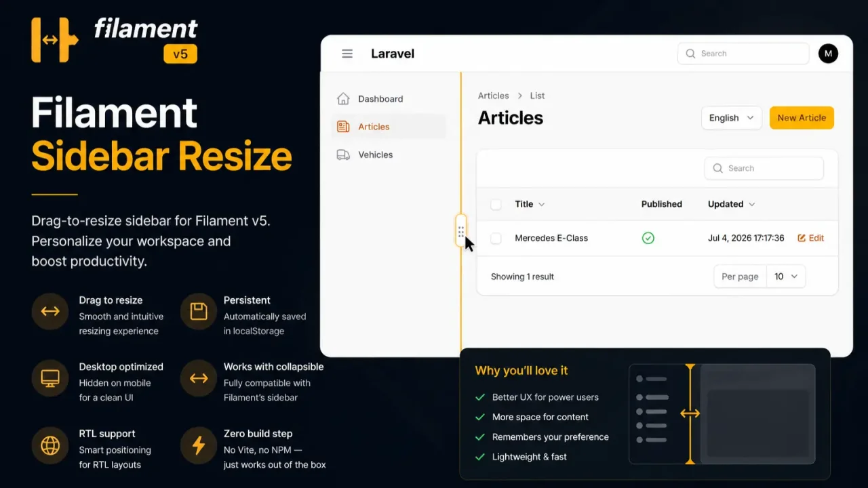The height and width of the screenshot is (488, 868).
Task: Click the Zero build step lightning icon
Action: (198, 445)
